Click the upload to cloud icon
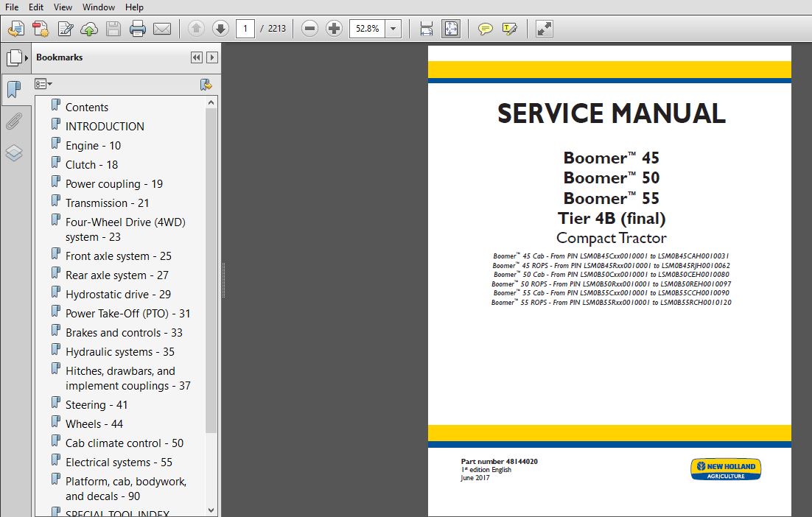Viewport: 812px width, 517px height. [89, 29]
